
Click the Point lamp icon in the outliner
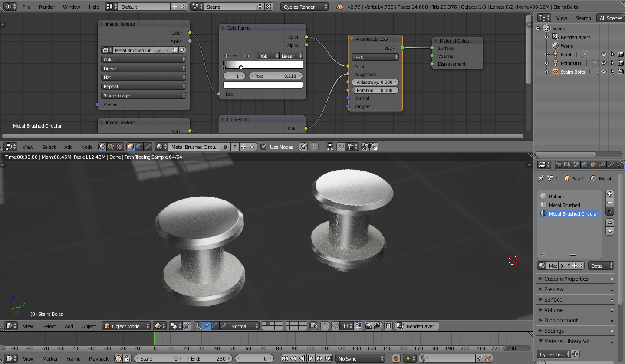(x=555, y=54)
